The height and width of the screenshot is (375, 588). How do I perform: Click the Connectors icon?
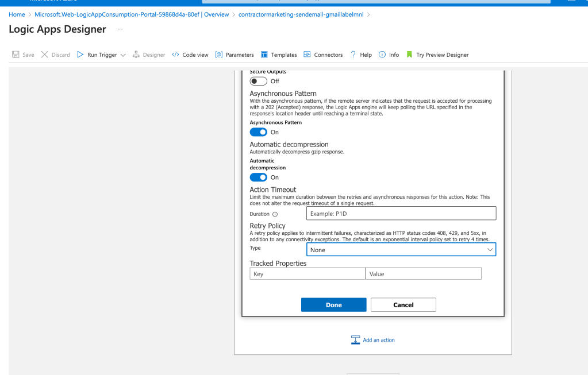click(x=307, y=55)
